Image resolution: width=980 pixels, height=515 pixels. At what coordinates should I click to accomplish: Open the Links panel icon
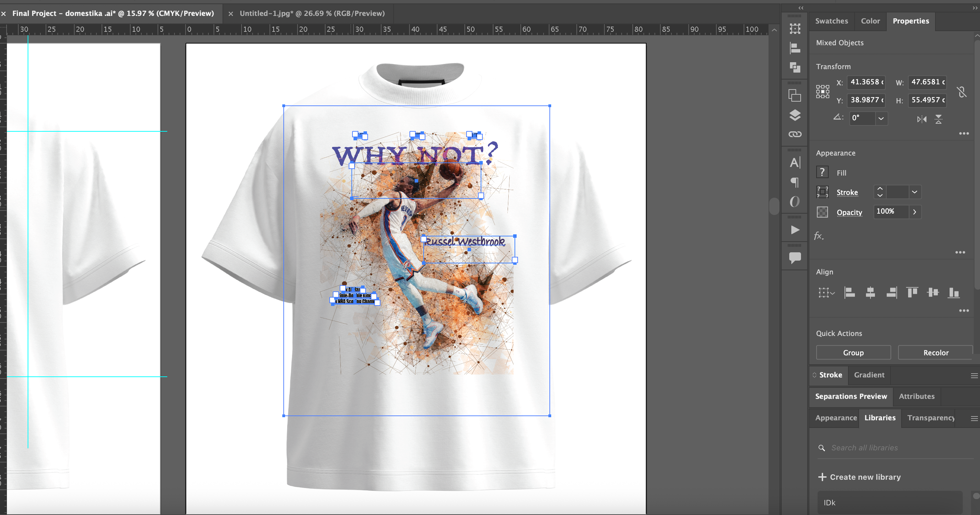coord(795,134)
